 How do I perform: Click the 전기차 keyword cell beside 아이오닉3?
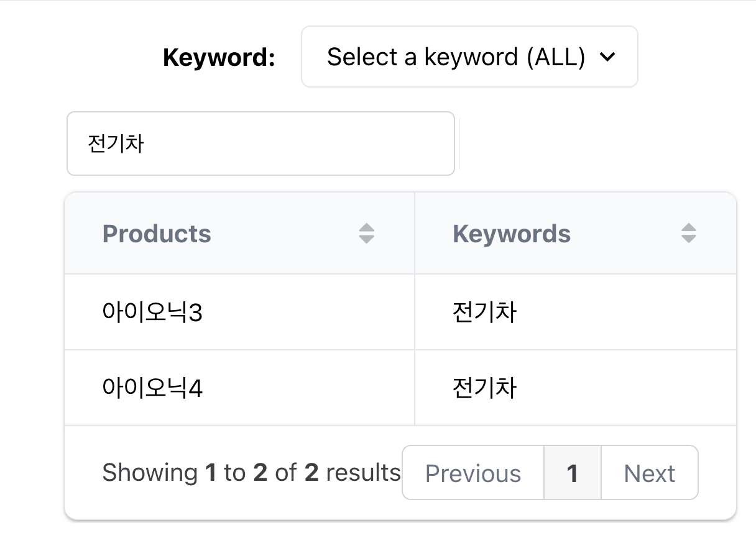(x=486, y=312)
